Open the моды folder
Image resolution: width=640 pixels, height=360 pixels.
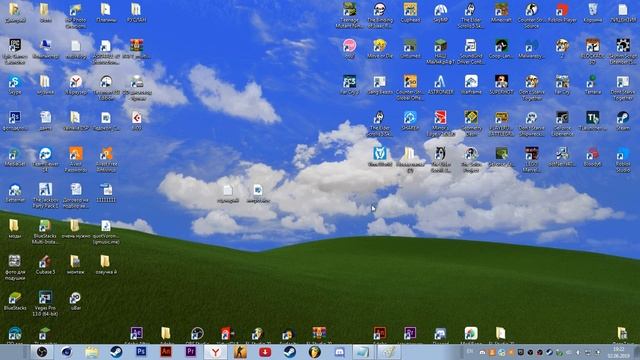(15, 228)
